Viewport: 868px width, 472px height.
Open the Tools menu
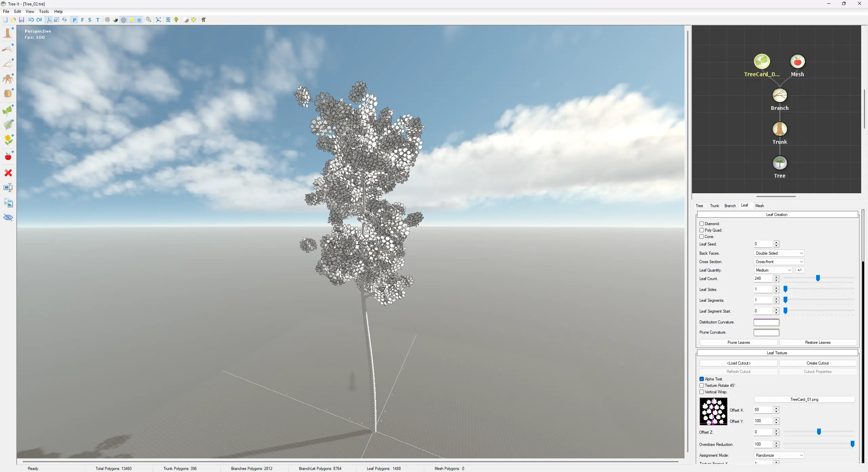click(44, 11)
